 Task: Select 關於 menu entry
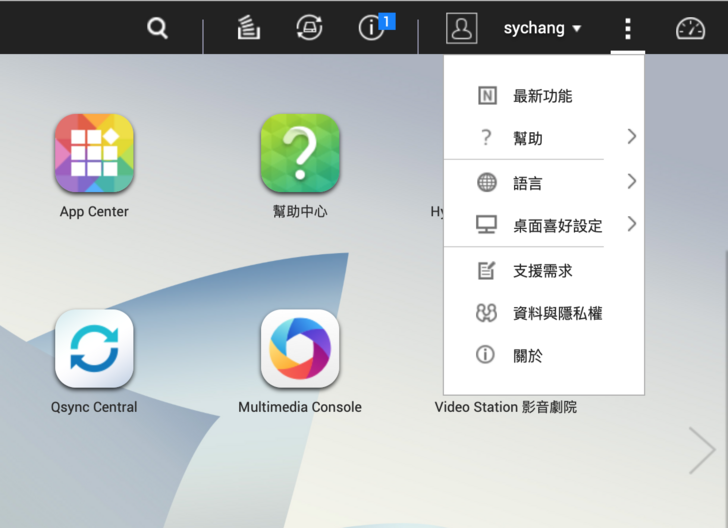tap(544, 356)
